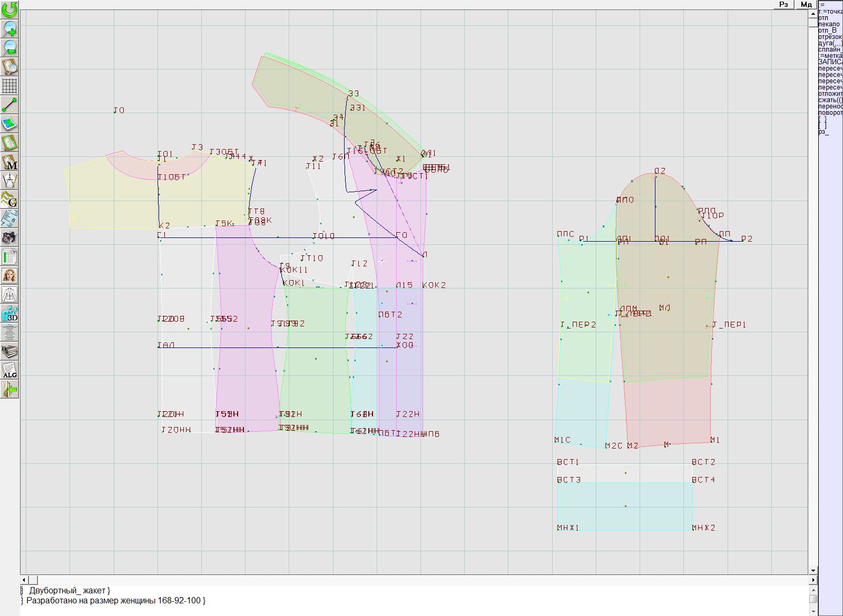The width and height of the screenshot is (843, 616).
Task: Select 'сплайн' in the operator list
Action: 830,49
